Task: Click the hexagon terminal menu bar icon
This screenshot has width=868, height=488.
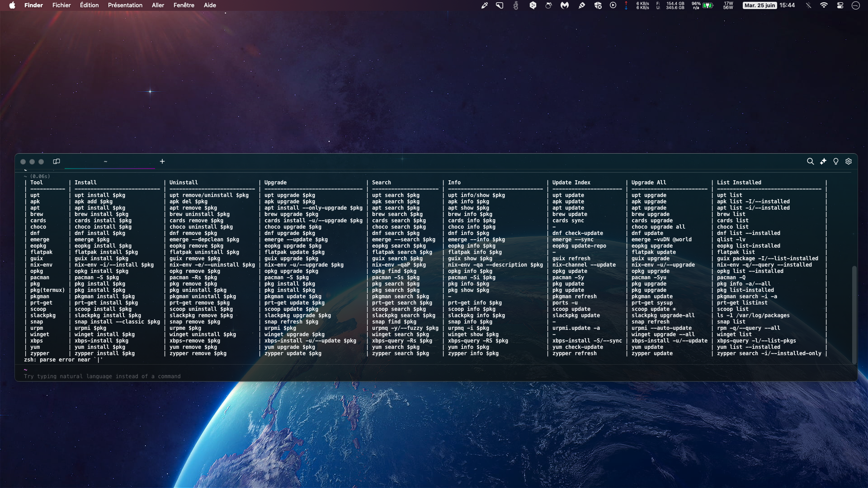Action: pyautogui.click(x=533, y=5)
